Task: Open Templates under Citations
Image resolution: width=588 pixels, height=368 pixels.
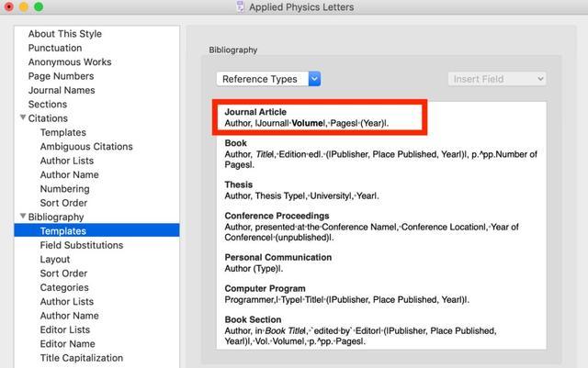Action: [63, 133]
